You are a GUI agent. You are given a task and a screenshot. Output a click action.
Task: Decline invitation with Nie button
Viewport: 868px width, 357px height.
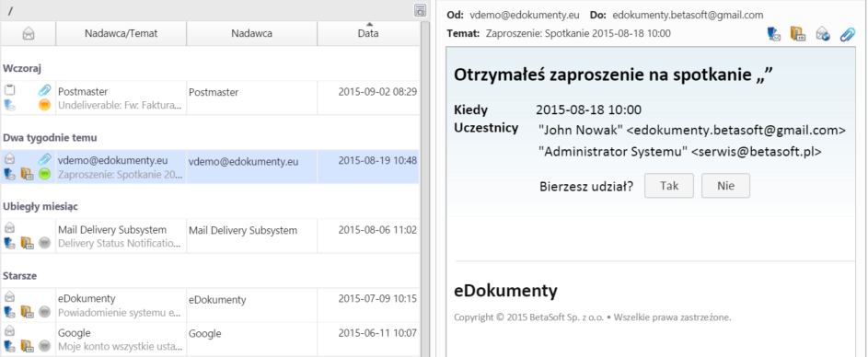point(725,186)
